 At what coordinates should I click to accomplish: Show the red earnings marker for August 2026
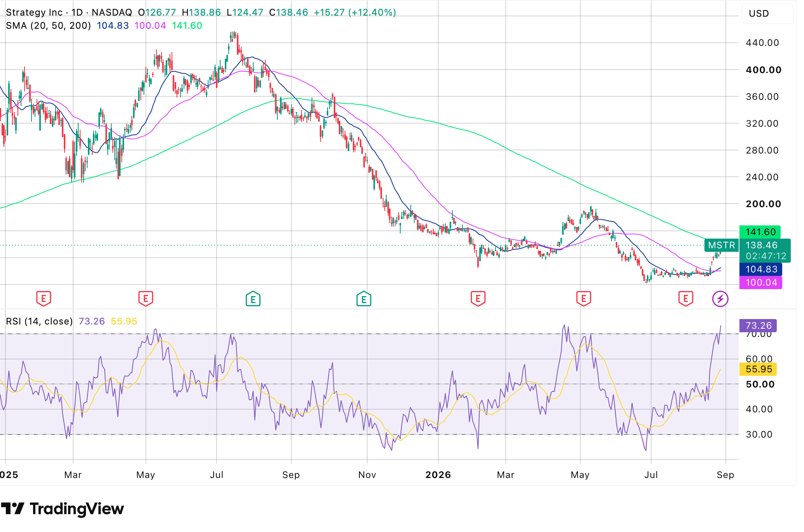click(685, 299)
